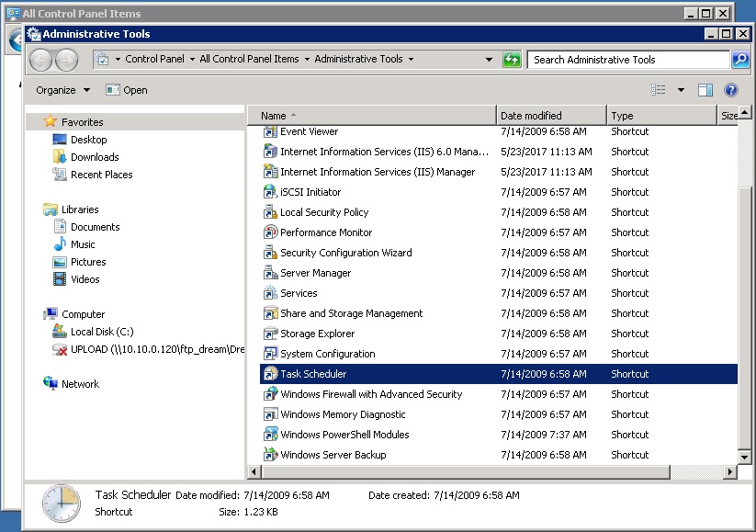Click the Performance Monitor icon
The height and width of the screenshot is (532, 756).
pos(270,232)
